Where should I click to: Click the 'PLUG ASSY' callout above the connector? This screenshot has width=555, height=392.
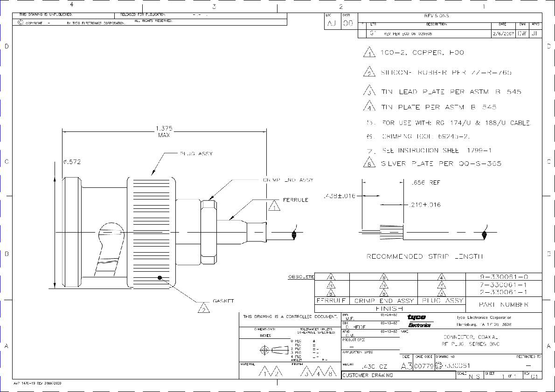point(196,153)
